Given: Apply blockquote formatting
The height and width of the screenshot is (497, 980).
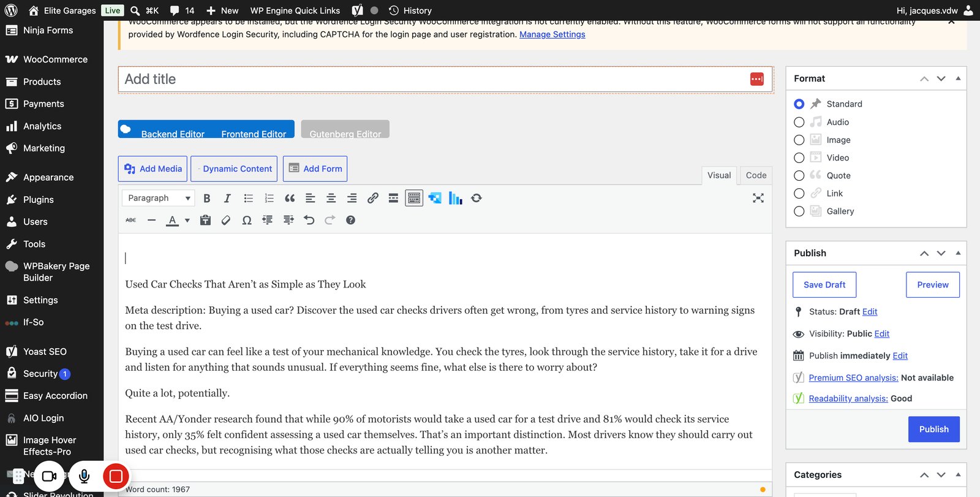Looking at the screenshot, I should [x=290, y=198].
